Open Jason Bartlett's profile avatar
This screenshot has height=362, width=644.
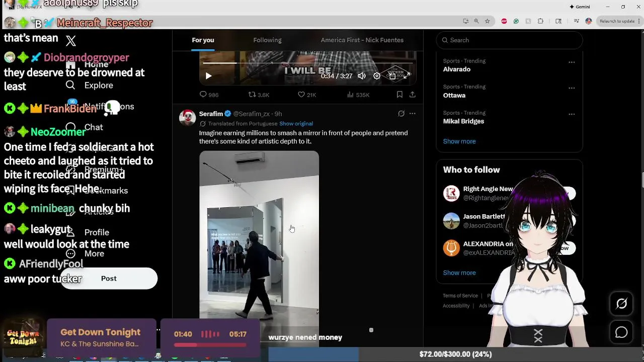tap(451, 221)
